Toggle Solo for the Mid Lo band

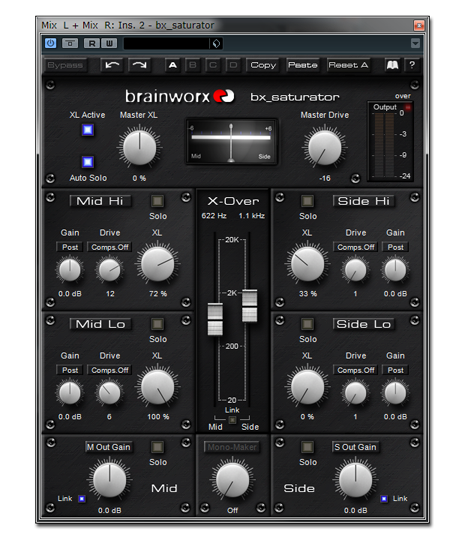157,324
